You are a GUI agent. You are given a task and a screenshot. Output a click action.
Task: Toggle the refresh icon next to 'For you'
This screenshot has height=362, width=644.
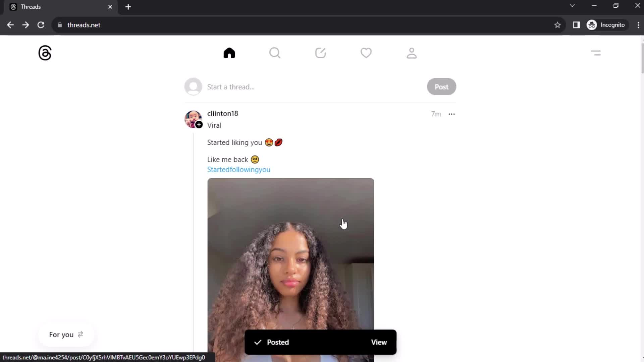pos(80,334)
